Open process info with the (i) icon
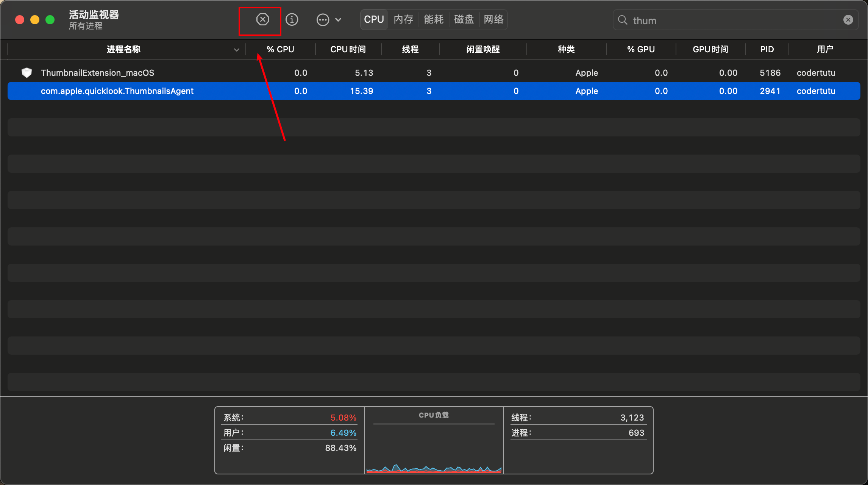Image resolution: width=868 pixels, height=485 pixels. [292, 20]
